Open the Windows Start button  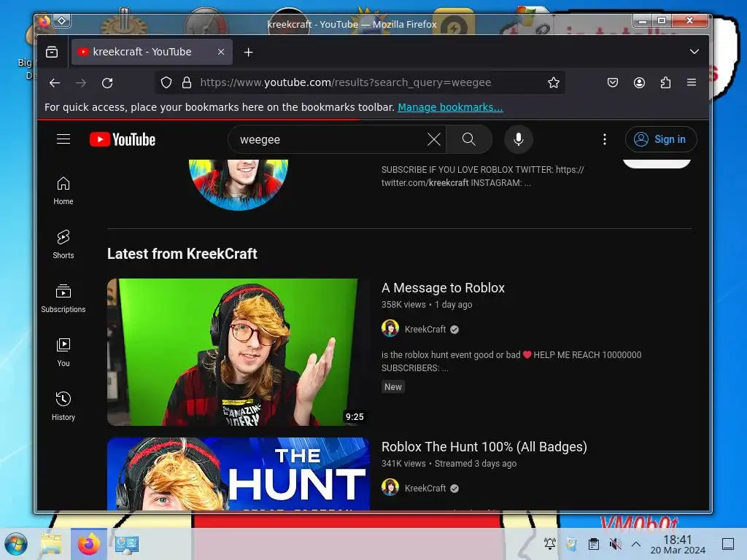tap(16, 544)
